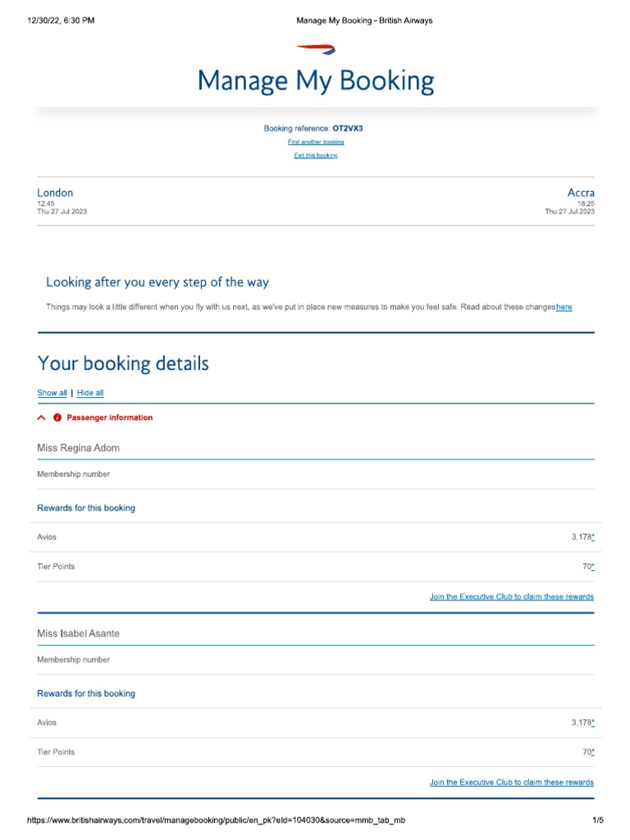
Task: Click the asterisk after Isabel Asante's Tier Points 70
Action: [592, 752]
